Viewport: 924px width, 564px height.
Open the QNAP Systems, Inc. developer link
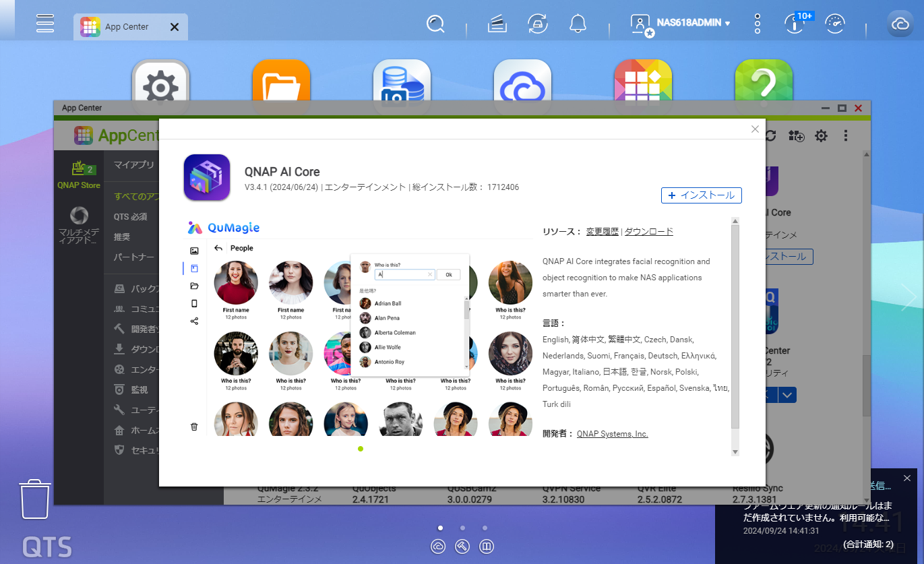click(612, 434)
